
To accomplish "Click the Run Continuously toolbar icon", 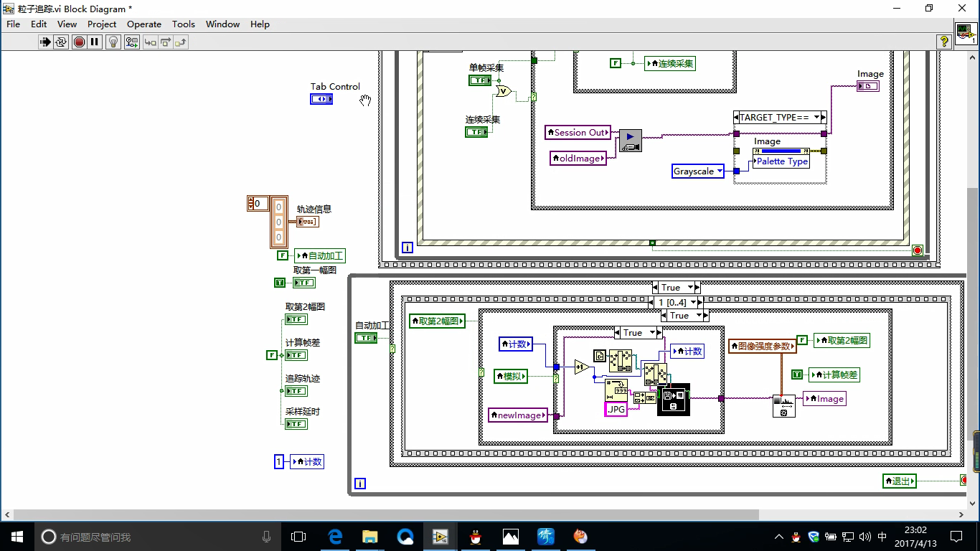I will click(x=62, y=41).
